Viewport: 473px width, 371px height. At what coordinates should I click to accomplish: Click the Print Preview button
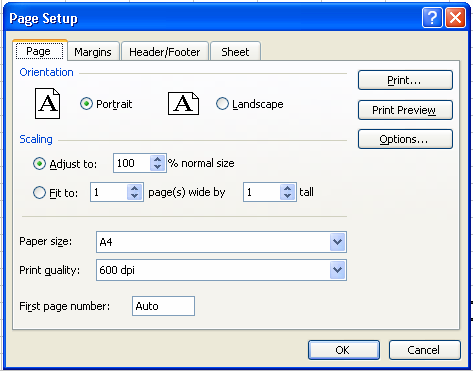(405, 110)
